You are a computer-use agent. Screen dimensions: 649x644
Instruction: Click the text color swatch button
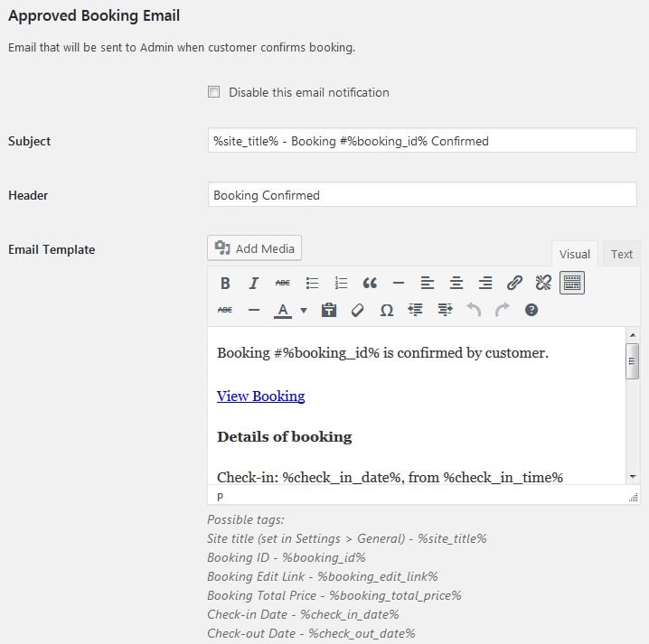pyautogui.click(x=283, y=310)
